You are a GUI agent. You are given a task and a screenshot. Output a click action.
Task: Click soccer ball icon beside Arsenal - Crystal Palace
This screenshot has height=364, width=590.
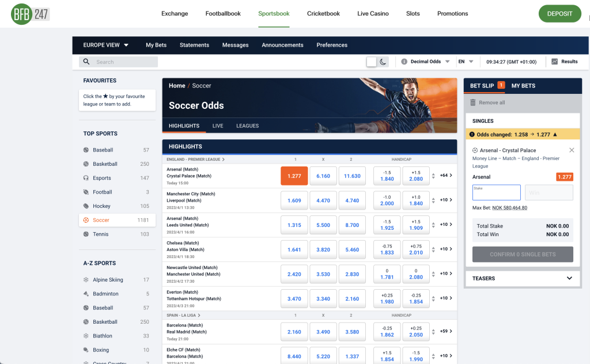coord(475,150)
